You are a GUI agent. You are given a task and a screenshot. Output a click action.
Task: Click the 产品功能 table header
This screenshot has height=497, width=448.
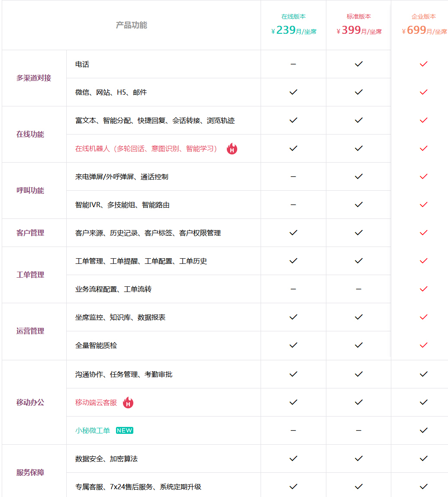(131, 25)
